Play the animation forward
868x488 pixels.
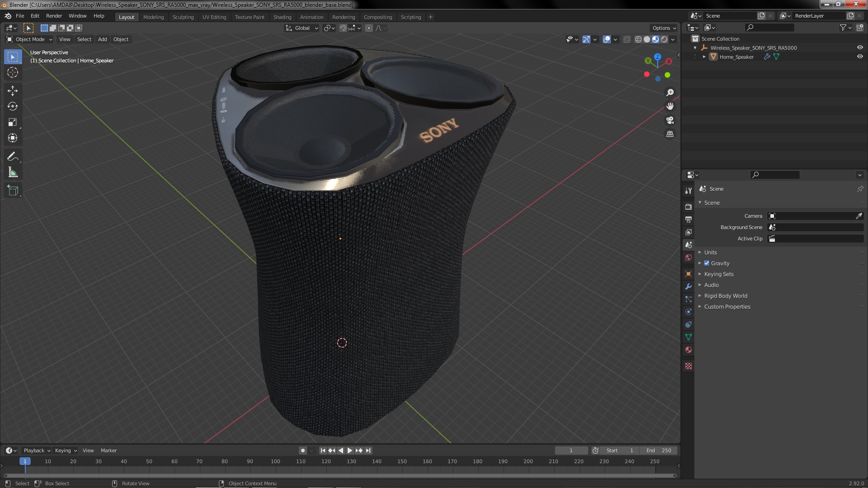coord(349,450)
